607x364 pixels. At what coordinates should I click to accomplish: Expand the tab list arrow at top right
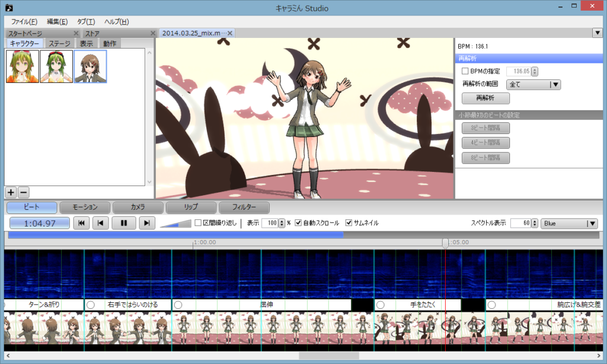[598, 33]
